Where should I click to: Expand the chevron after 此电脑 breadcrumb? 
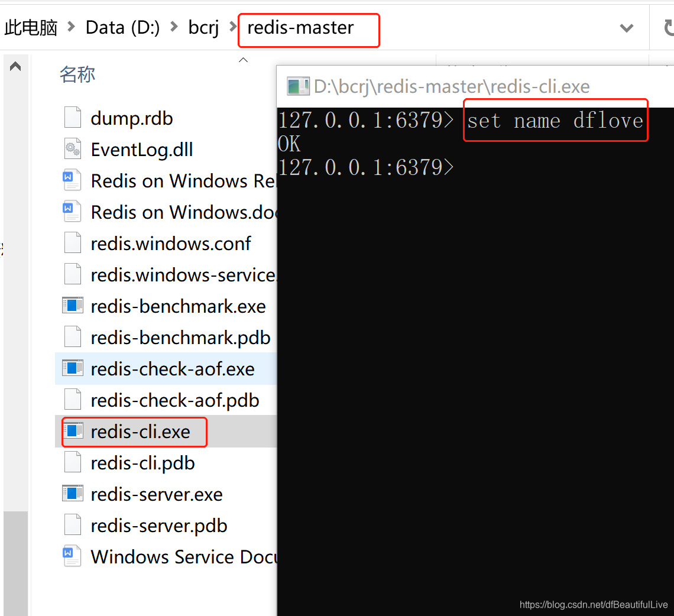pyautogui.click(x=71, y=27)
